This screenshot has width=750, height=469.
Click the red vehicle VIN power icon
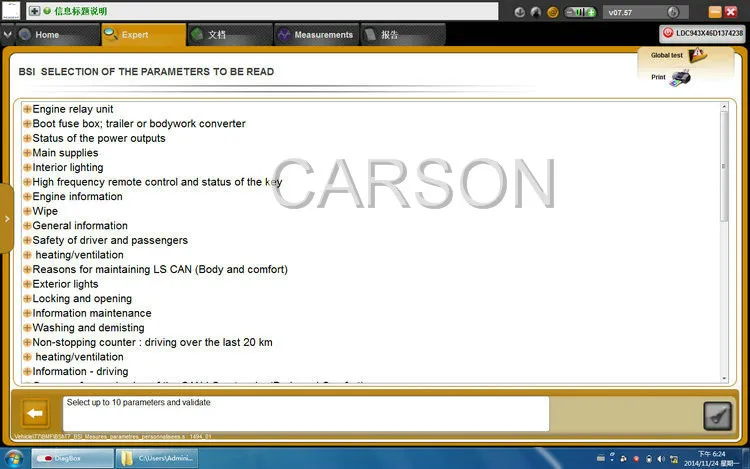(x=668, y=33)
